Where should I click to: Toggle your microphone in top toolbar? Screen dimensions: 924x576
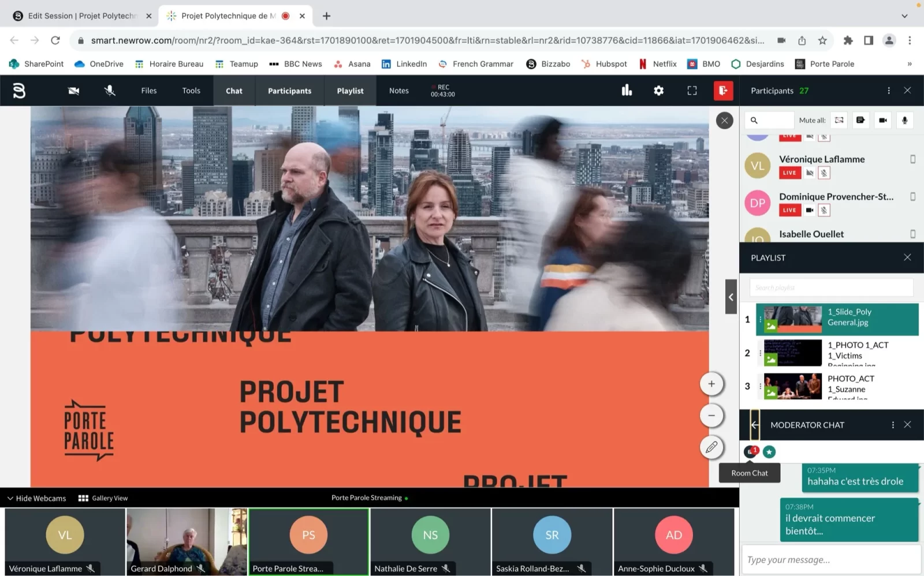110,91
